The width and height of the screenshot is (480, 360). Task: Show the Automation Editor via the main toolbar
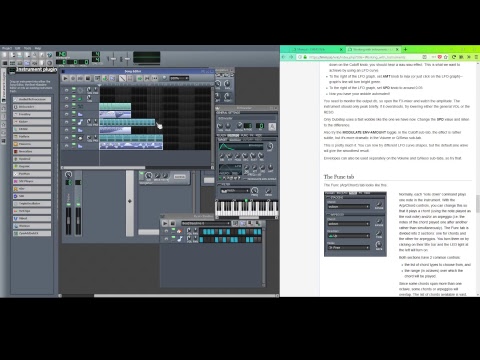[x=27, y=63]
